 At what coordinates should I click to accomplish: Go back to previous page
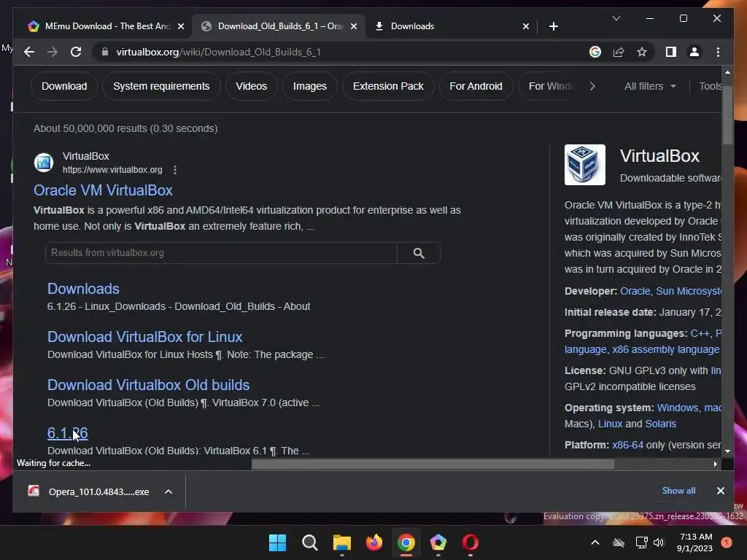[x=29, y=52]
